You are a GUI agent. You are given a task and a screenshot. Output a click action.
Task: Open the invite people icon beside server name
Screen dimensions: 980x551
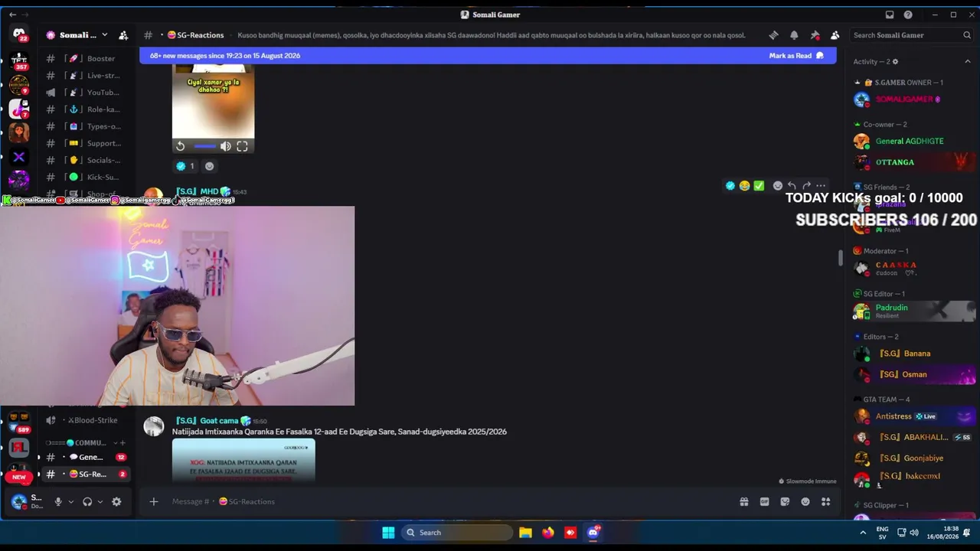[123, 35]
